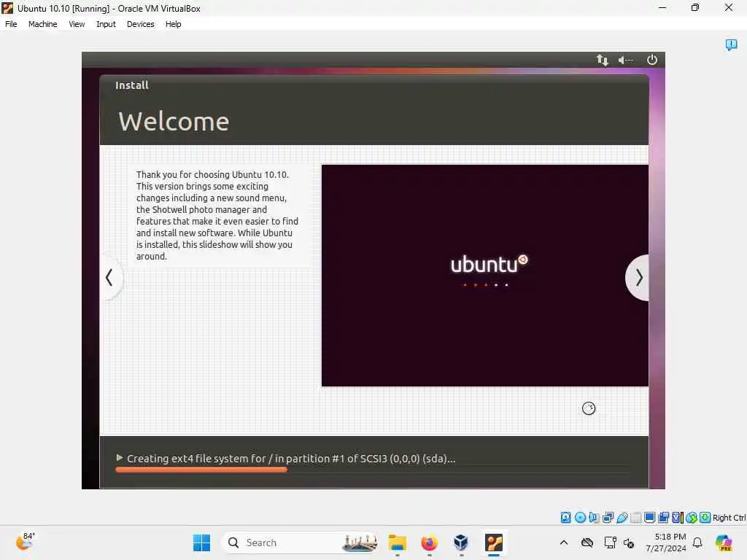The height and width of the screenshot is (560, 747).
Task: Open Windows notifications bell
Action: coord(697,542)
